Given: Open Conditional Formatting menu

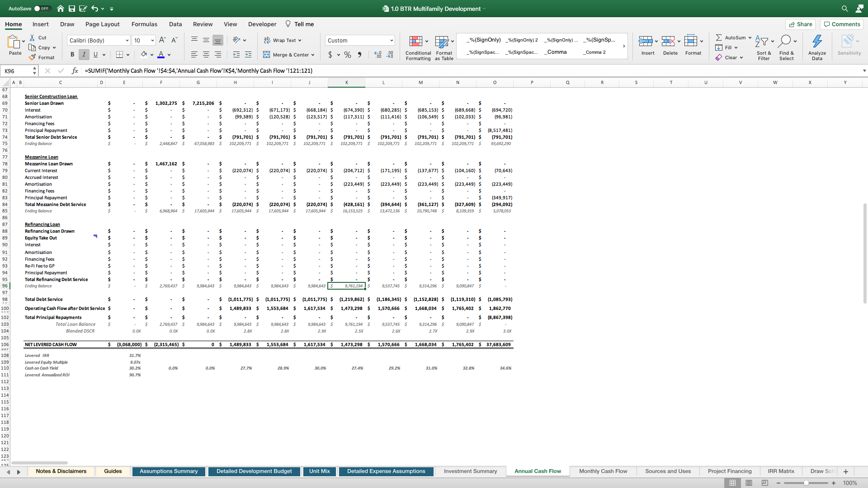Looking at the screenshot, I should pos(418,48).
